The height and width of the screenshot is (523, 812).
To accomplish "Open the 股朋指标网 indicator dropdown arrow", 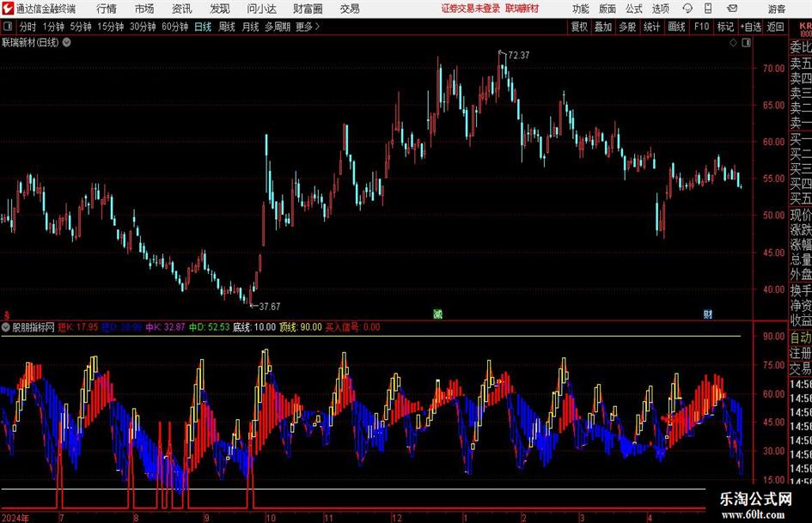I will (6, 327).
